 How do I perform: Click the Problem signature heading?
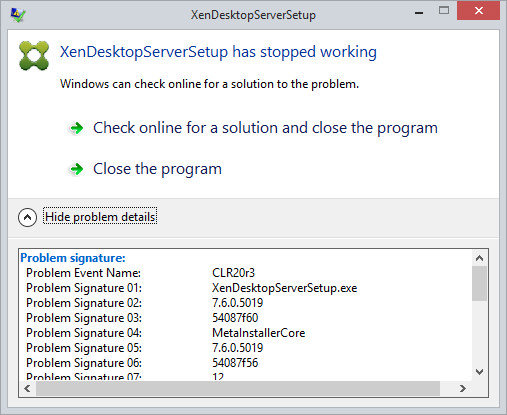pyautogui.click(x=73, y=258)
